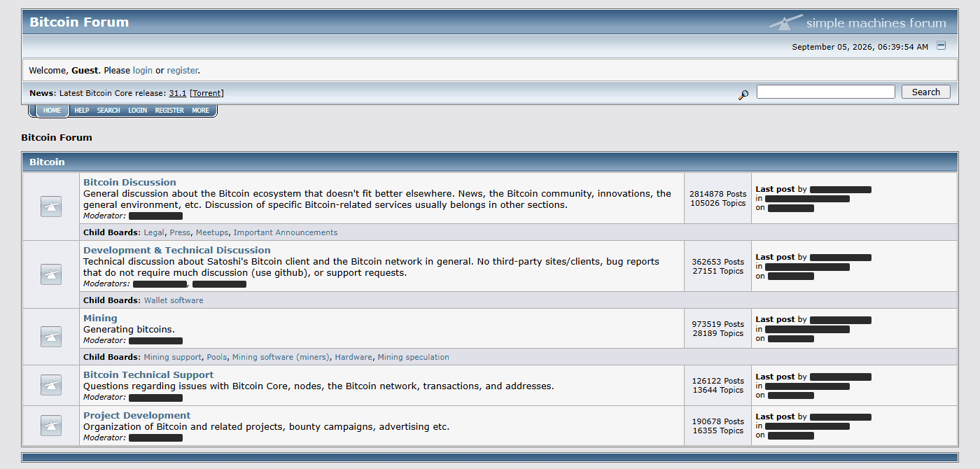Click the "2814878 Posts" count
Screen dimensions: 980x469
click(x=718, y=194)
